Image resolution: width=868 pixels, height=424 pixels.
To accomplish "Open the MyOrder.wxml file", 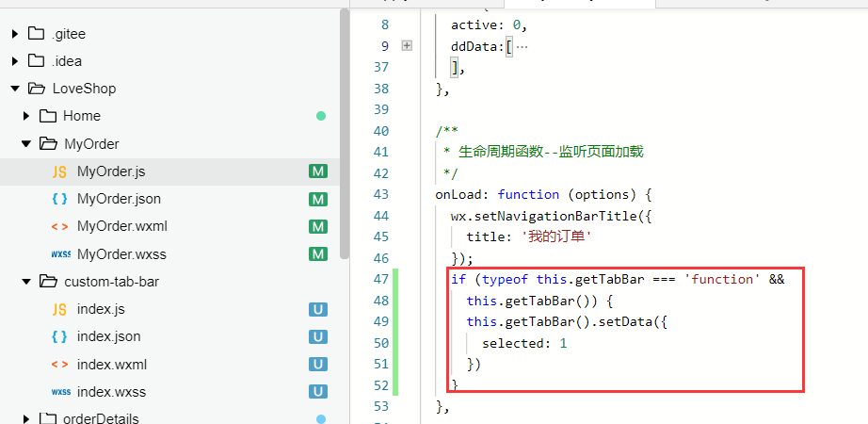I will [x=122, y=227].
